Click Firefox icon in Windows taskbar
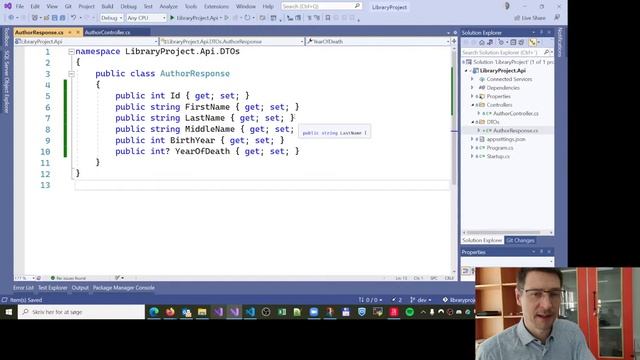Image resolution: width=640 pixels, height=360 pixels. click(170, 312)
